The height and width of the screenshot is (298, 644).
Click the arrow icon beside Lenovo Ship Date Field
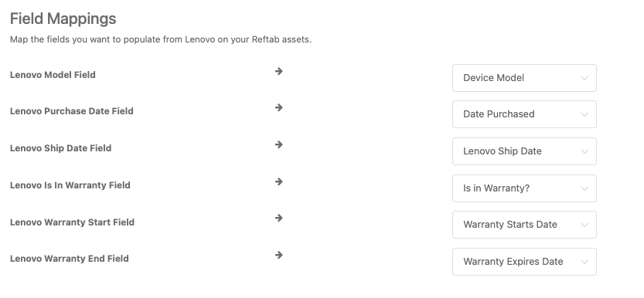point(279,144)
